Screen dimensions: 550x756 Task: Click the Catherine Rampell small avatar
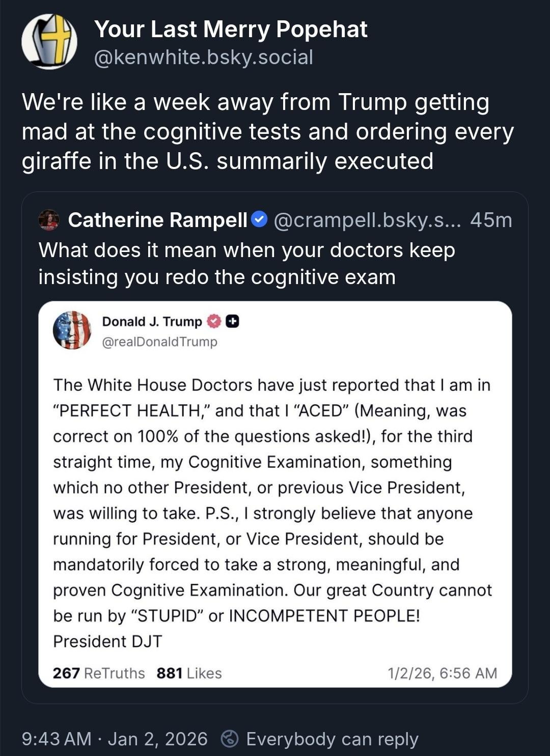(49, 219)
